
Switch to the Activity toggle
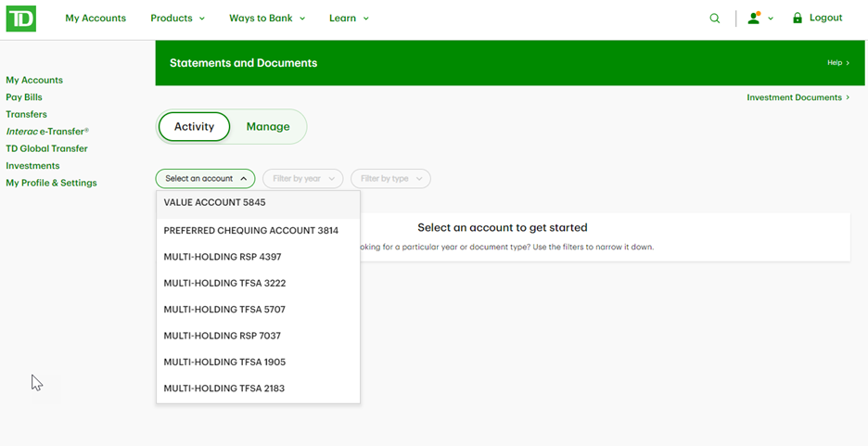pos(195,127)
